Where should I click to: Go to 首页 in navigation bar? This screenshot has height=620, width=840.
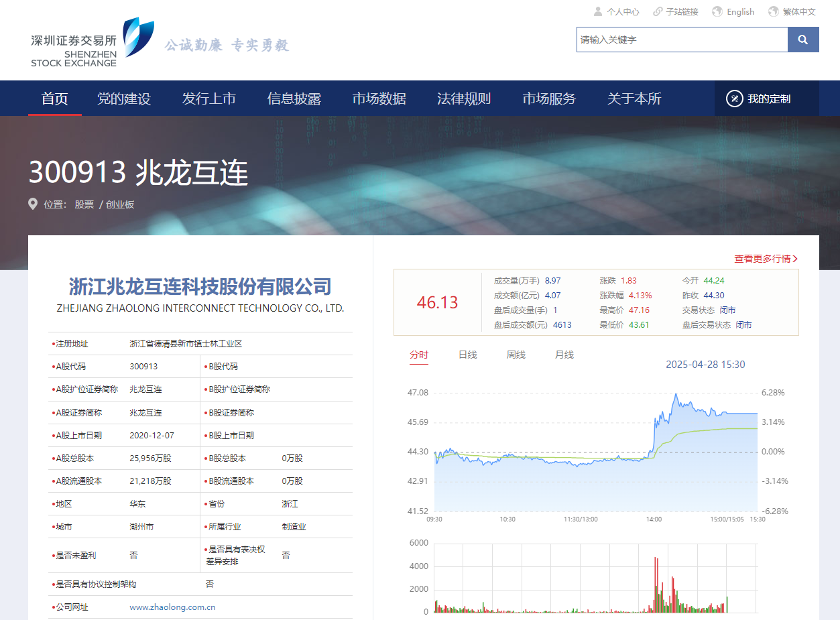pyautogui.click(x=54, y=99)
